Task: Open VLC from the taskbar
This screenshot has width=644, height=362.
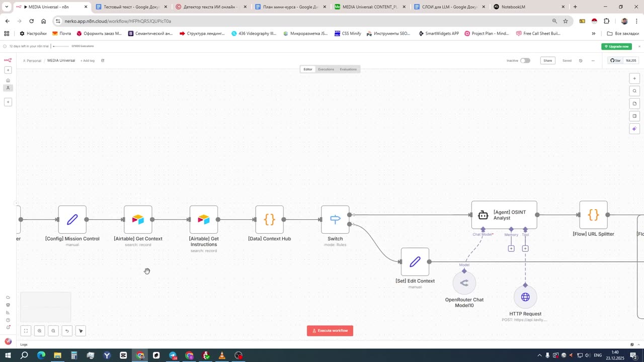Action: coord(222,355)
